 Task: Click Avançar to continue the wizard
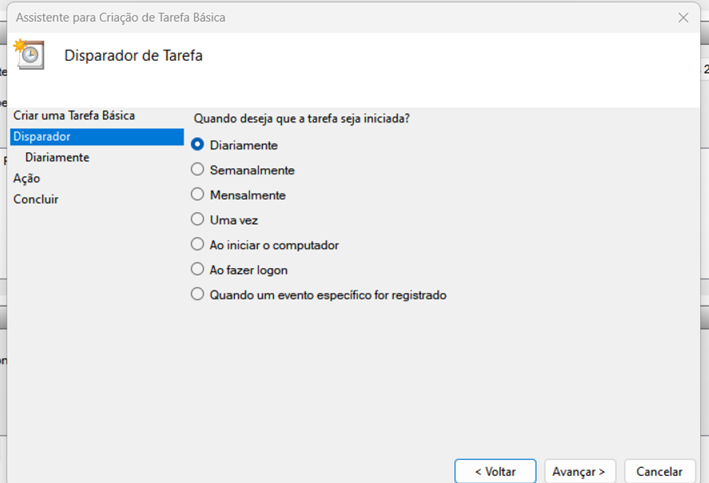580,471
